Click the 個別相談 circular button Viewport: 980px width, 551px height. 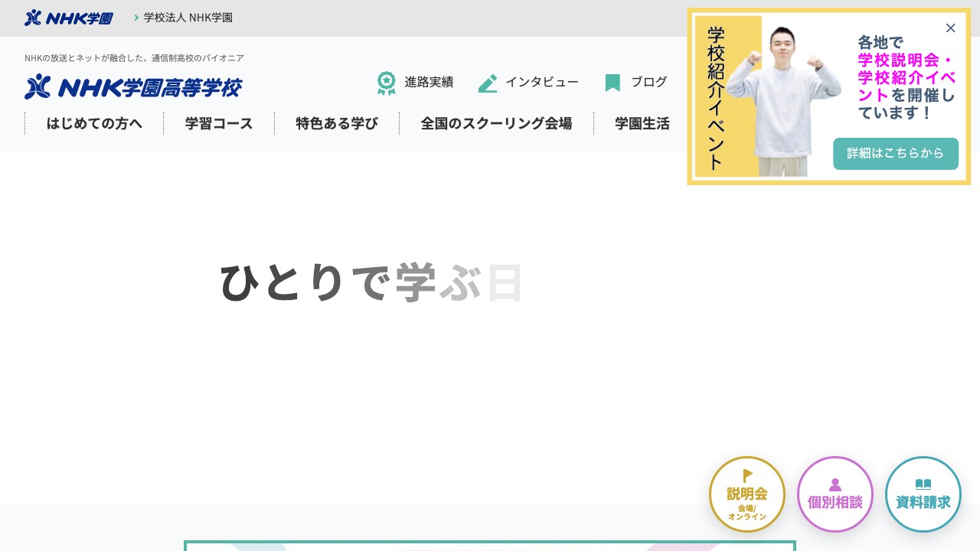835,494
